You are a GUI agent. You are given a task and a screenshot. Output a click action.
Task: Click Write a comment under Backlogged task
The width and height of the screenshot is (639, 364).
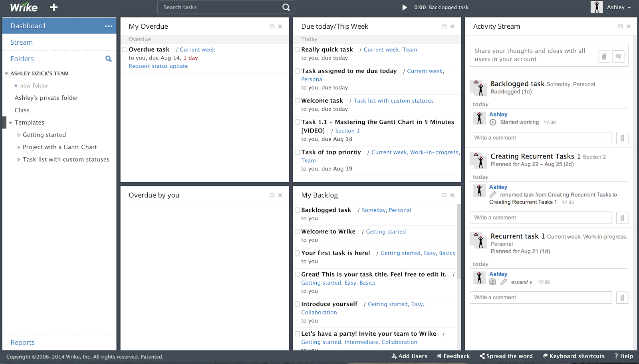(541, 138)
